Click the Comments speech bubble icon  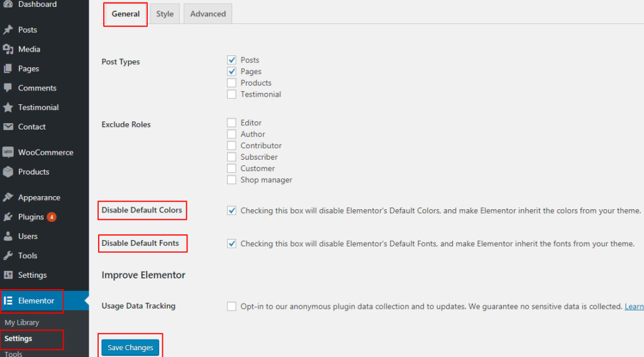click(x=8, y=88)
